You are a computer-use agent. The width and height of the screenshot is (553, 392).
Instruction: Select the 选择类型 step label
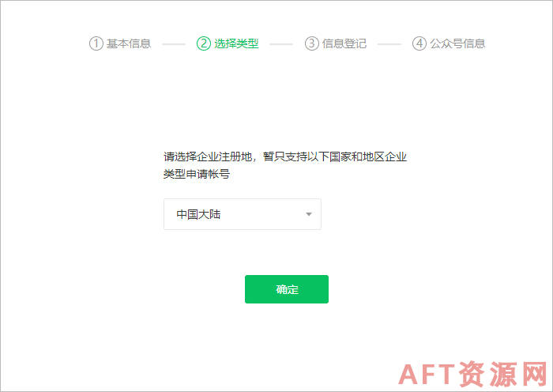tap(236, 43)
